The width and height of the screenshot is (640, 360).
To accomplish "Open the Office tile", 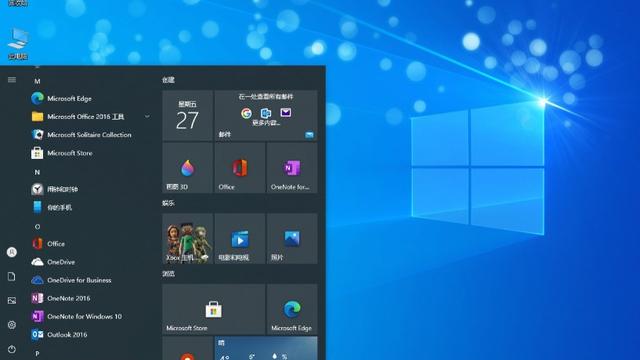I will pyautogui.click(x=240, y=168).
